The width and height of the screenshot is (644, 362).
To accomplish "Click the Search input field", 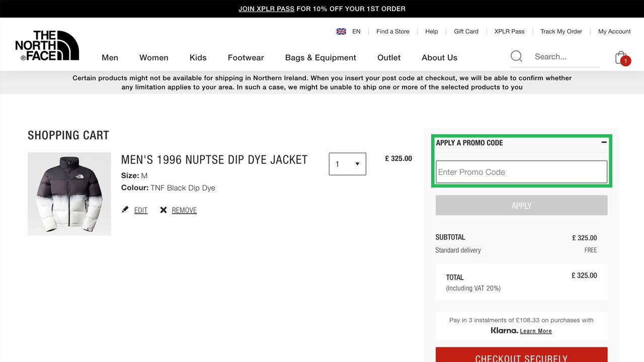I will (566, 57).
